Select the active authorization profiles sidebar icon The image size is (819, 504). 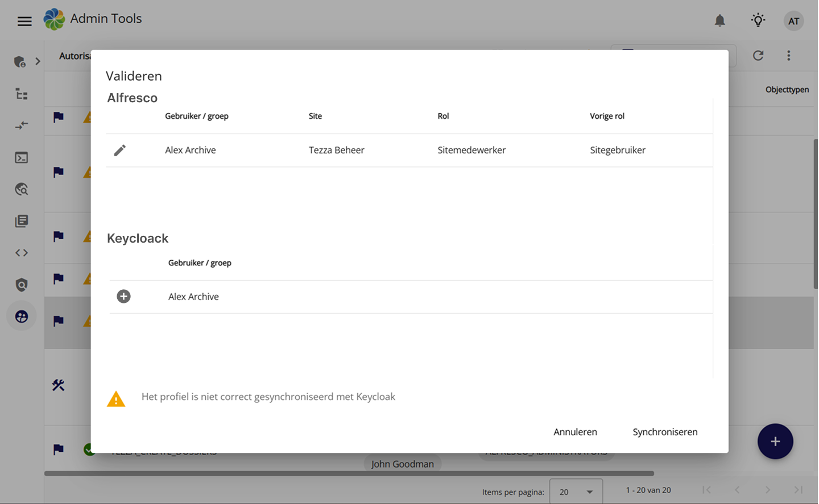pos(22,316)
